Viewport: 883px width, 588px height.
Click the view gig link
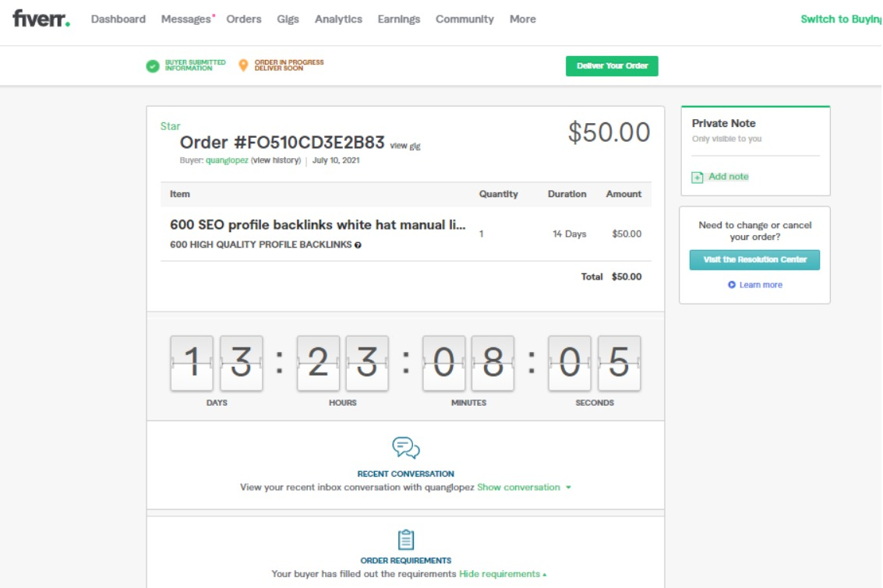coord(405,146)
